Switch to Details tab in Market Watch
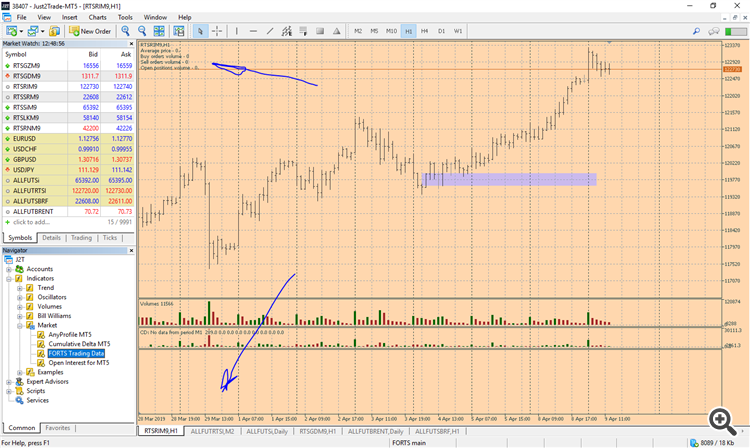 tap(51, 238)
